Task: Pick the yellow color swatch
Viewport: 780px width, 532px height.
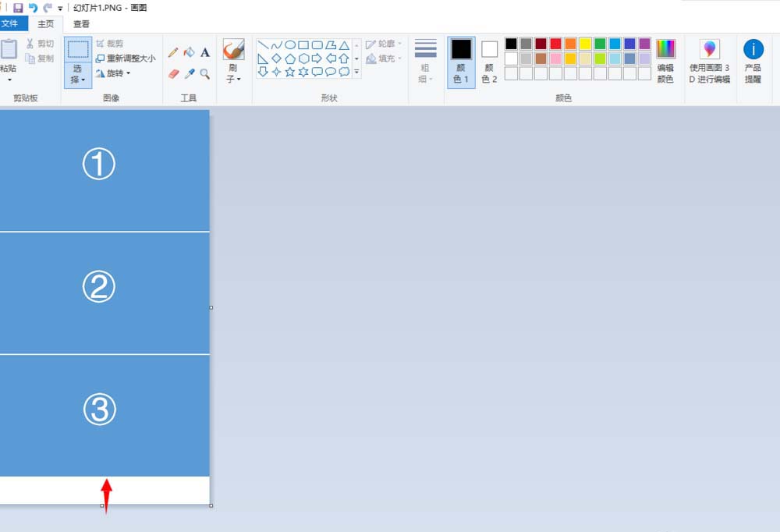Action: [585, 44]
